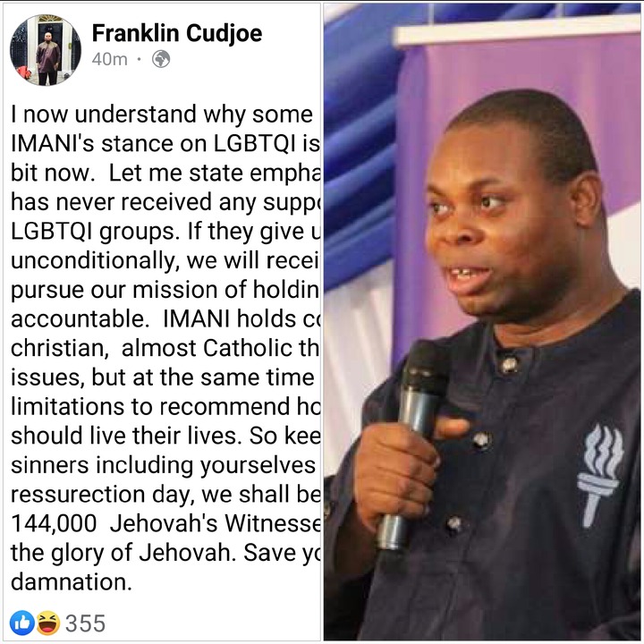The height and width of the screenshot is (644, 644).
Task: Open the Franklin Cudjoe name link
Action: coord(176,33)
